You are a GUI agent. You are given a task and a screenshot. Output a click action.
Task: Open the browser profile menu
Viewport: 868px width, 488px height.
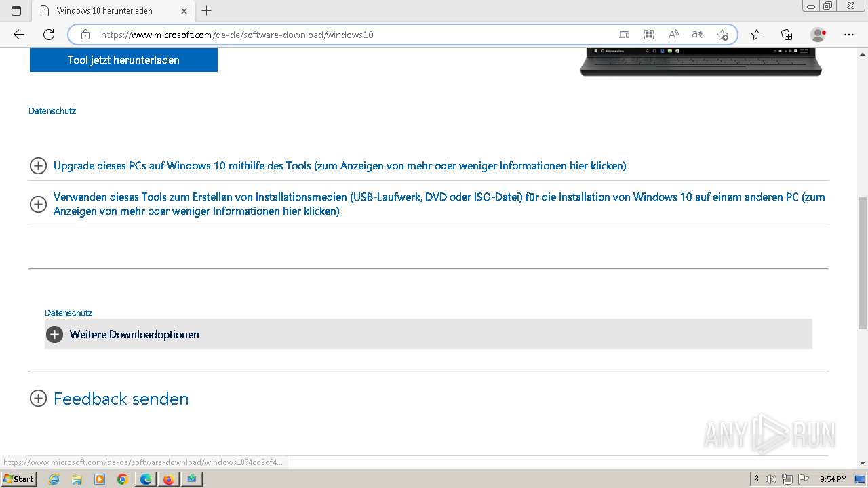point(818,35)
